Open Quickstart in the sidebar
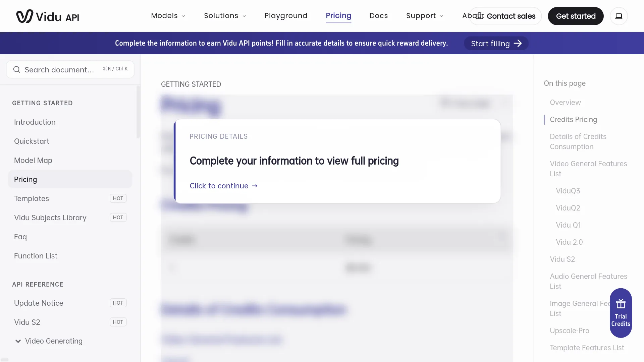Image resolution: width=644 pixels, height=362 pixels. [32, 141]
